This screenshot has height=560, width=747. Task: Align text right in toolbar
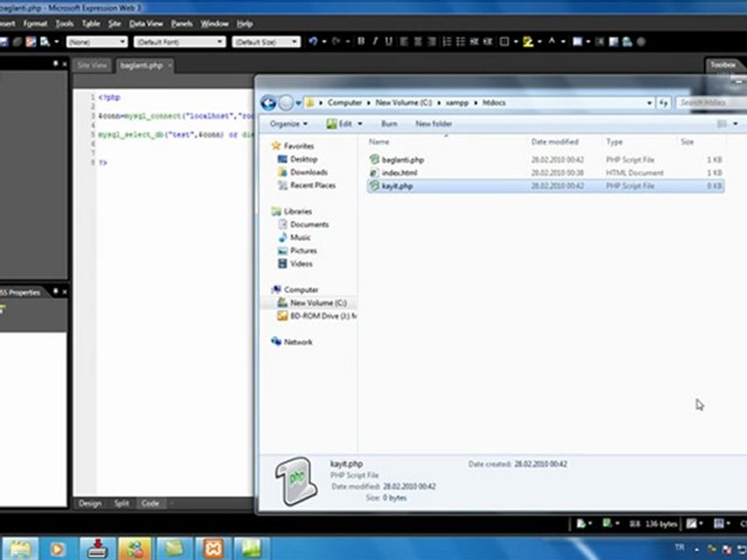tap(432, 41)
